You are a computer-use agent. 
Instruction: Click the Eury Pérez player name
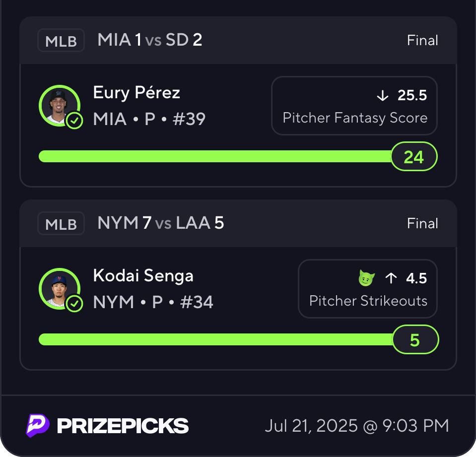pyautogui.click(x=136, y=93)
